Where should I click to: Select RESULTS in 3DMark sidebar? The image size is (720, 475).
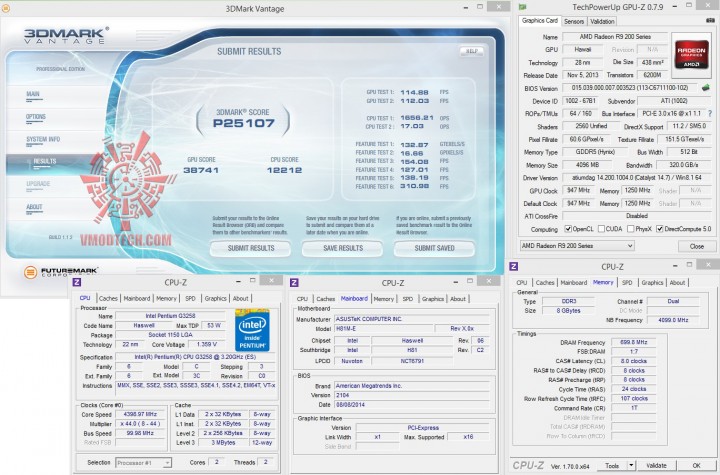coord(45,162)
